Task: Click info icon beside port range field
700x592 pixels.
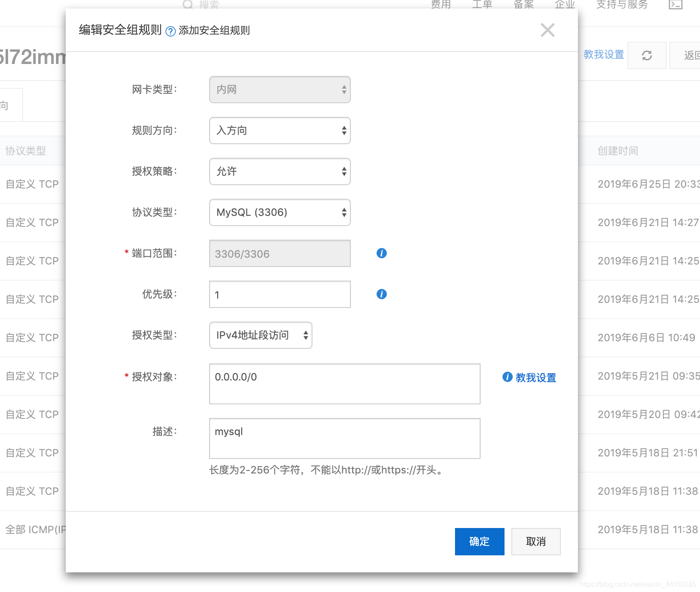Action: [382, 253]
